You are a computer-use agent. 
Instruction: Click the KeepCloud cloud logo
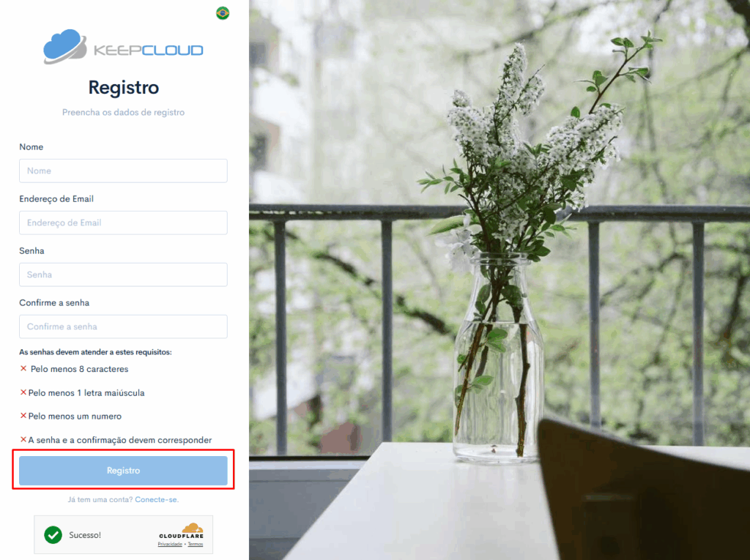coord(65,46)
